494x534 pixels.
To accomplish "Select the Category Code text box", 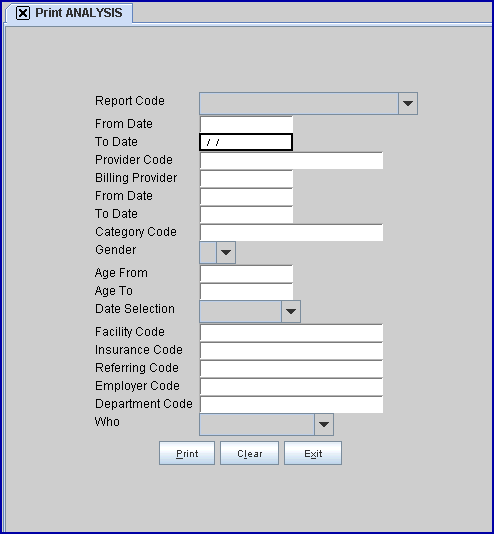I will (291, 232).
